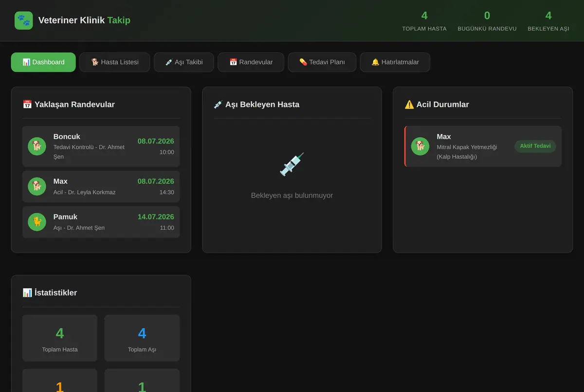Viewport: 584px width, 392px height.
Task: Click the 'BEKLEYEN AŞI' counter in the header
Action: [548, 21]
